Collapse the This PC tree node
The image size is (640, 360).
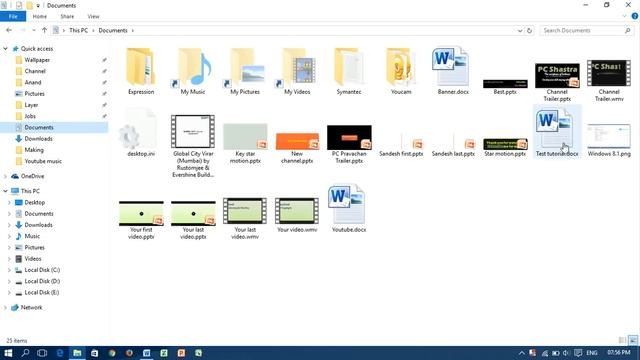(5, 191)
